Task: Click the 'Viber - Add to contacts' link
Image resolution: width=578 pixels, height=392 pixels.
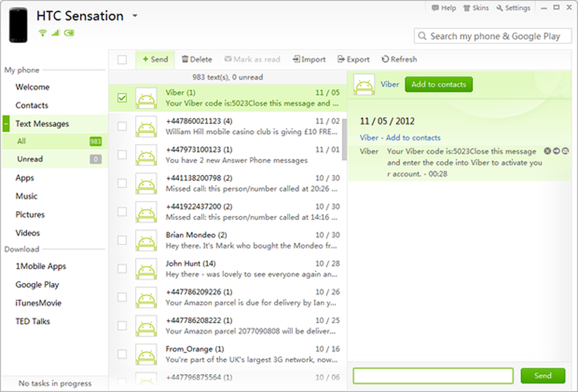Action: (x=400, y=137)
